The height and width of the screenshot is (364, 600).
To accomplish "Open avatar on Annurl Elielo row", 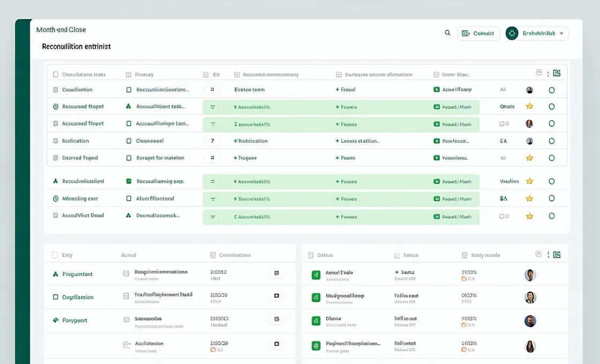I will pos(530,275).
